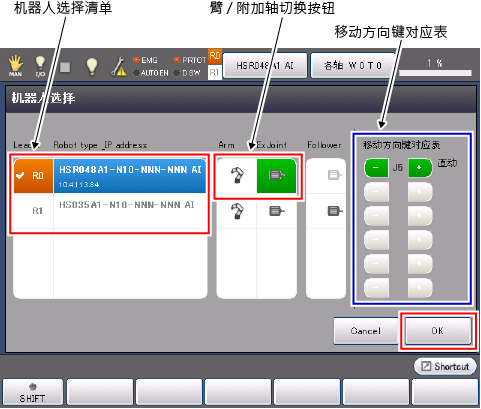Open the 各轴 W0 T0 coordinate selector
This screenshot has width=481, height=409.
(353, 65)
